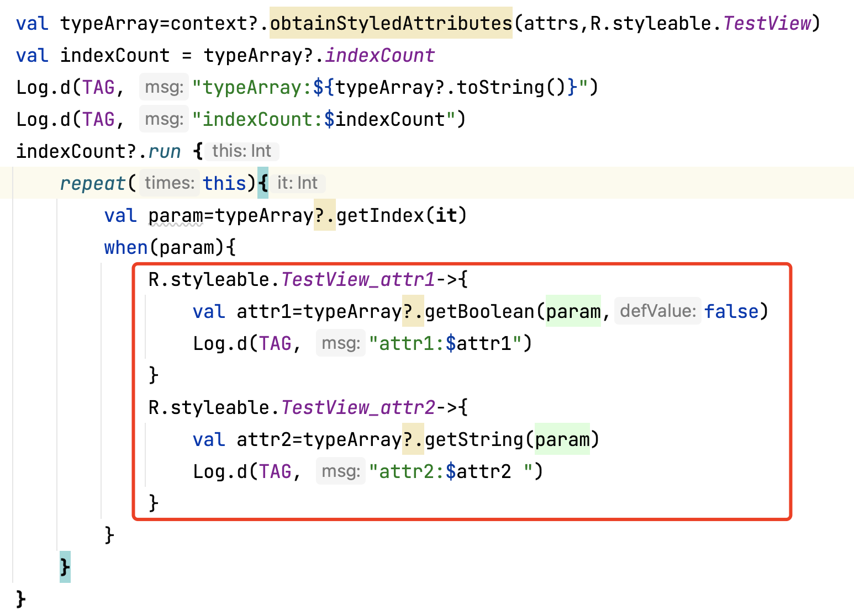Click the "this: Int" inlay hint
This screenshot has width=854, height=616.
(241, 151)
